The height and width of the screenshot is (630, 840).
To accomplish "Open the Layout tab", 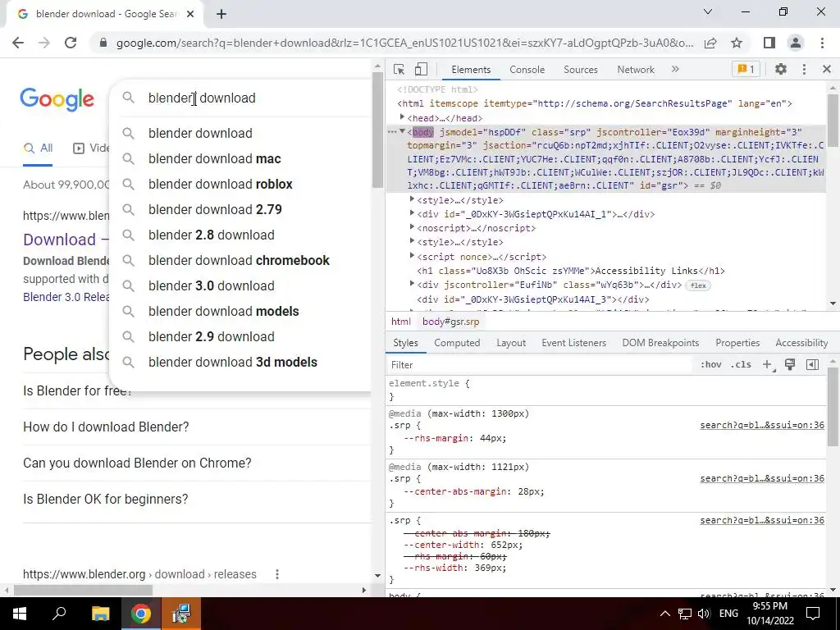I will pyautogui.click(x=511, y=343).
